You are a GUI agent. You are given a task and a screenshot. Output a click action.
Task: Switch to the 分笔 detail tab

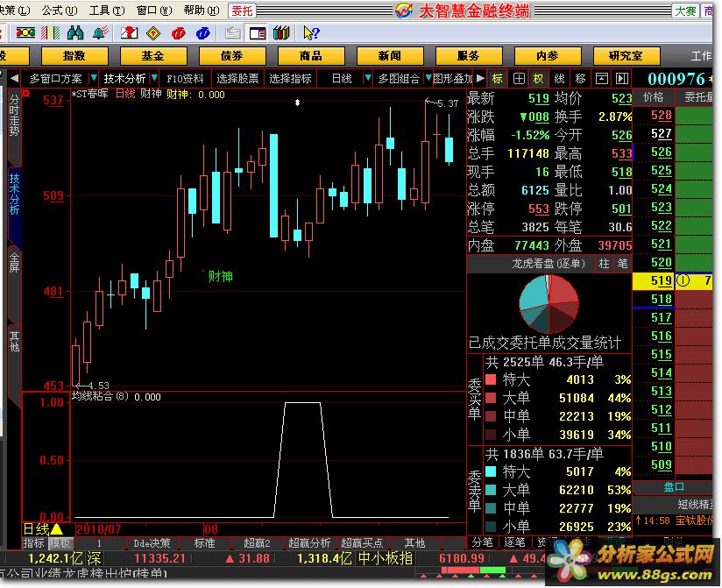point(482,542)
